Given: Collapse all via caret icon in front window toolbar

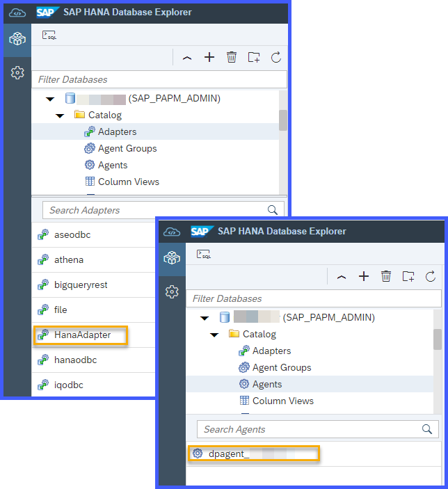Looking at the screenshot, I should pos(342,277).
